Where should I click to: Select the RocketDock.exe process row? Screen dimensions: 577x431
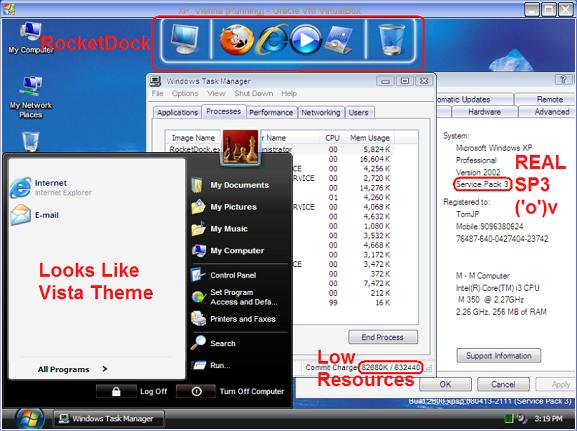(280, 149)
